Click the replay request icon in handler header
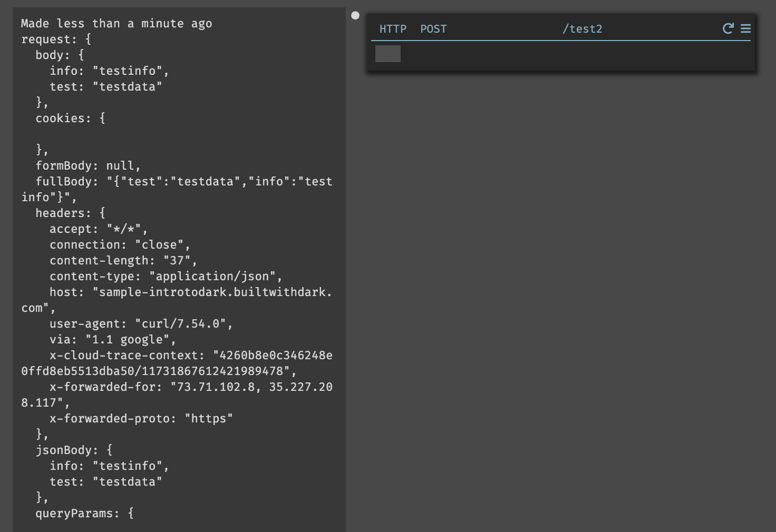Viewport: 776px width, 532px height. pos(728,28)
